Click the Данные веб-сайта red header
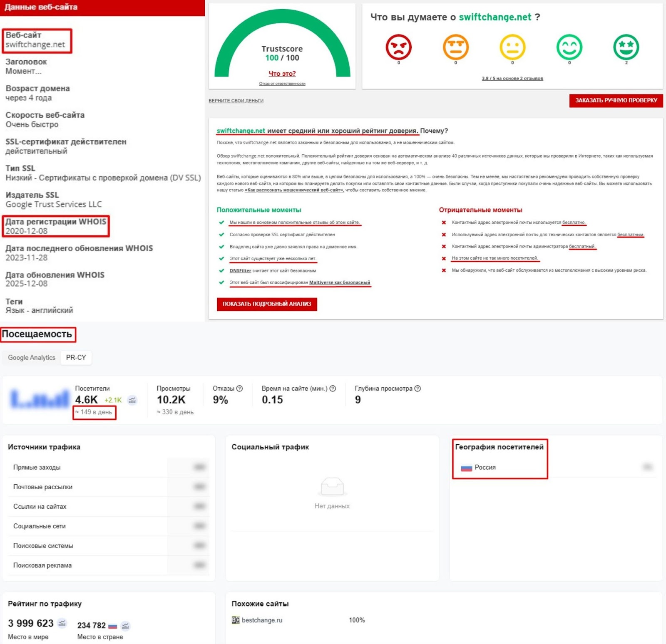 coord(102,7)
